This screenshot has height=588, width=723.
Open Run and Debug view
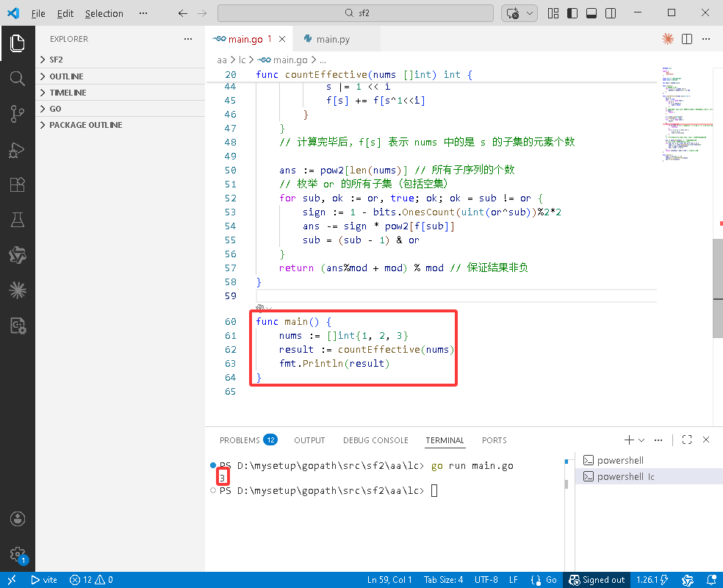click(x=18, y=149)
